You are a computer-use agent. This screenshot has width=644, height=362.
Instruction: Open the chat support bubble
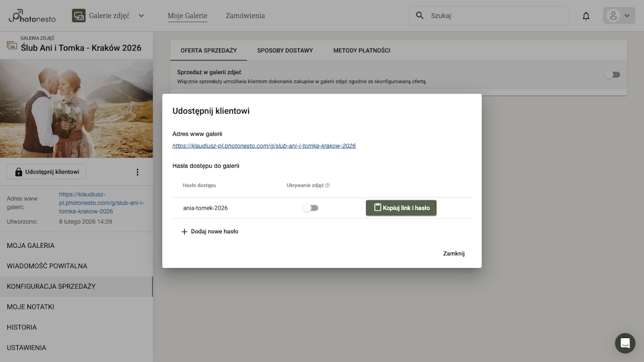click(x=625, y=343)
